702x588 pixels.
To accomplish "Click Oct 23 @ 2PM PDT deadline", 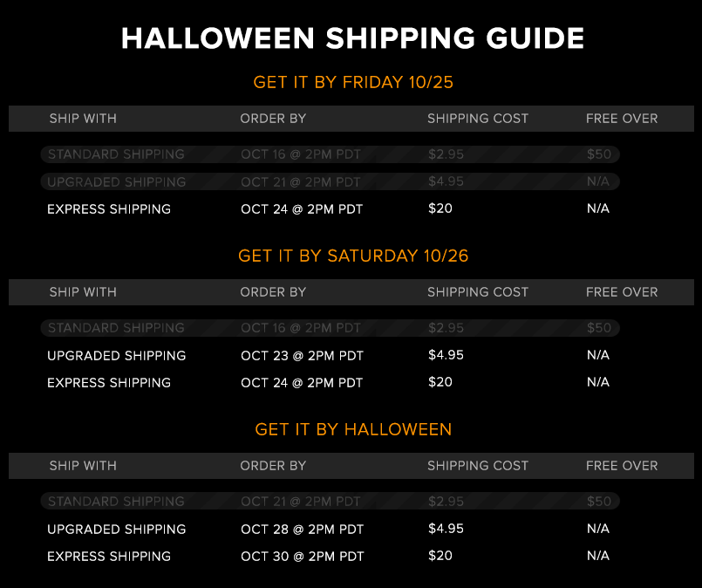I will 303,356.
